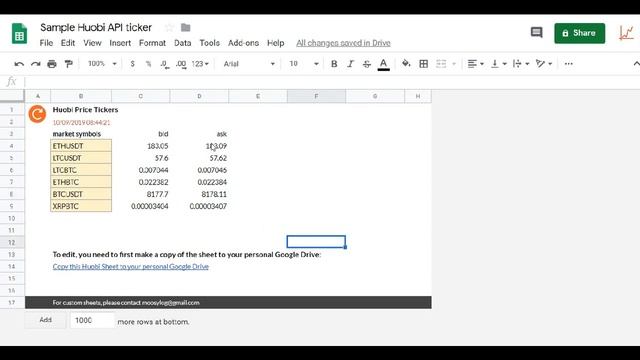Click the green Share button
The height and width of the screenshot is (360, 640).
(580, 33)
